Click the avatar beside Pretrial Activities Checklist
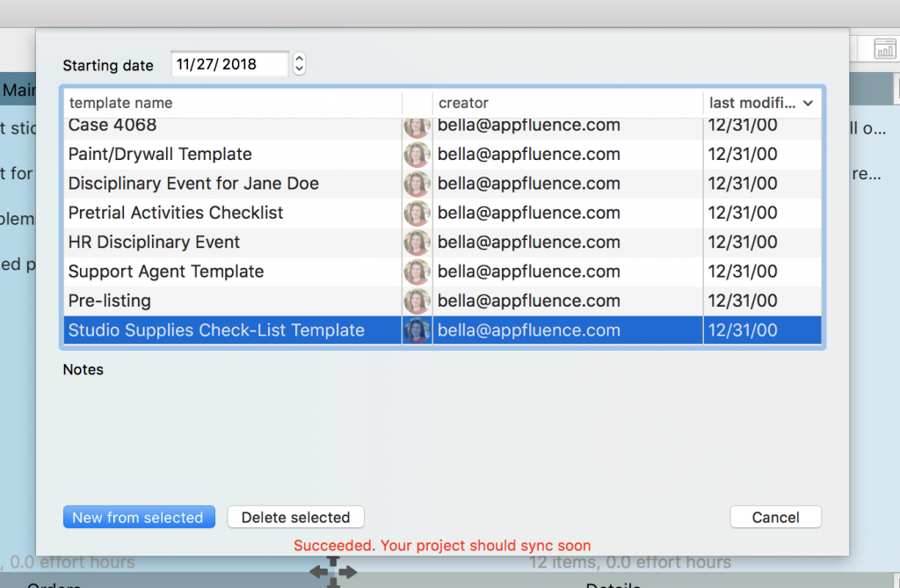The height and width of the screenshot is (588, 900). (417, 213)
